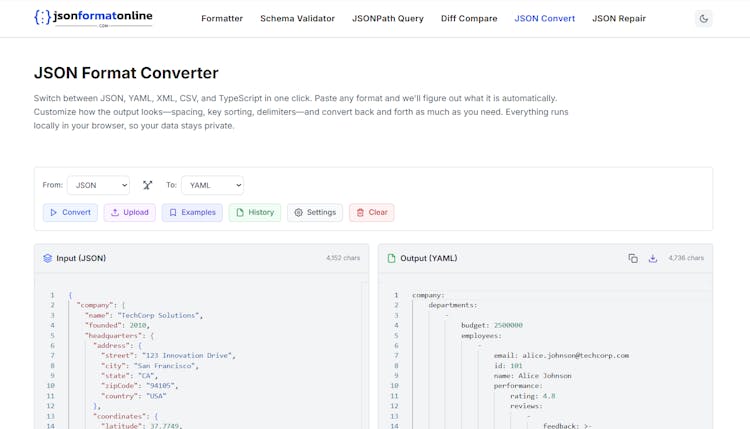
Task: Click the Upload button
Action: click(129, 212)
